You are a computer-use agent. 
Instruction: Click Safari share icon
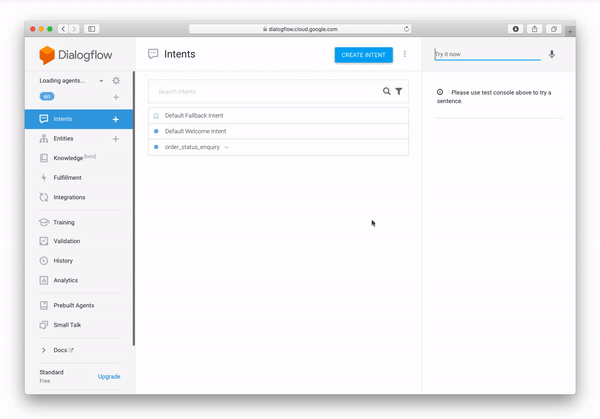pyautogui.click(x=535, y=29)
